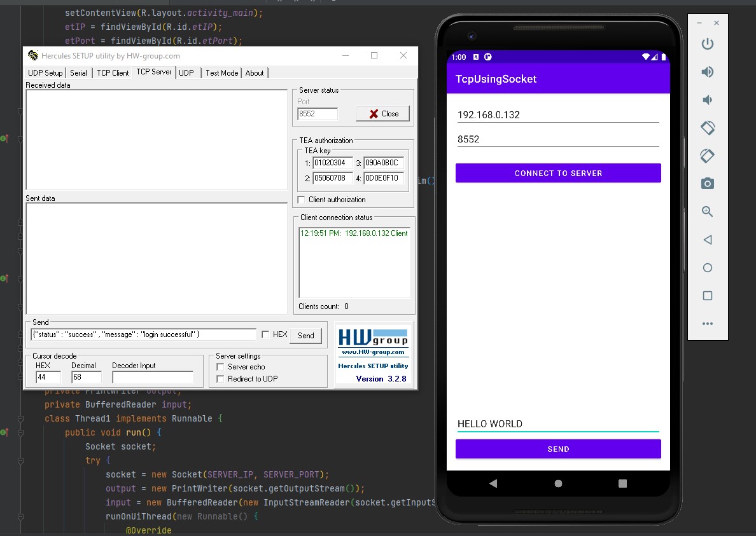This screenshot has width=756, height=536.
Task: Click the Received data text area
Action: (156, 140)
